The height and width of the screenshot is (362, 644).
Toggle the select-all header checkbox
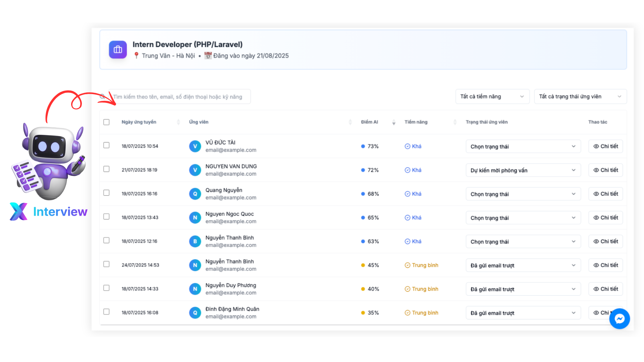[106, 122]
